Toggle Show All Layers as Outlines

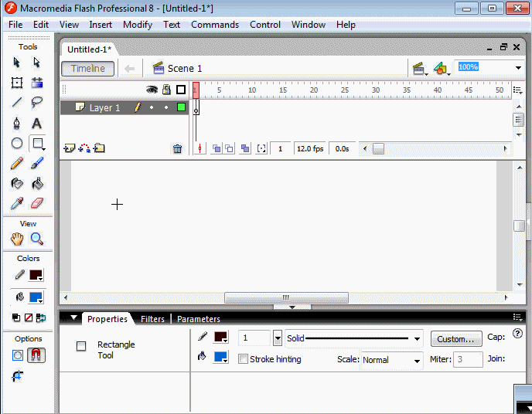click(x=181, y=90)
